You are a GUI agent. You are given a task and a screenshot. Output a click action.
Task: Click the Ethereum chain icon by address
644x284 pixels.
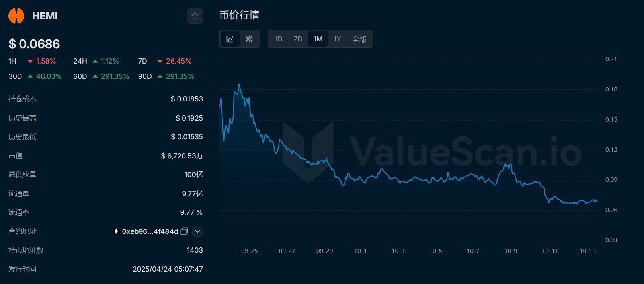(116, 231)
